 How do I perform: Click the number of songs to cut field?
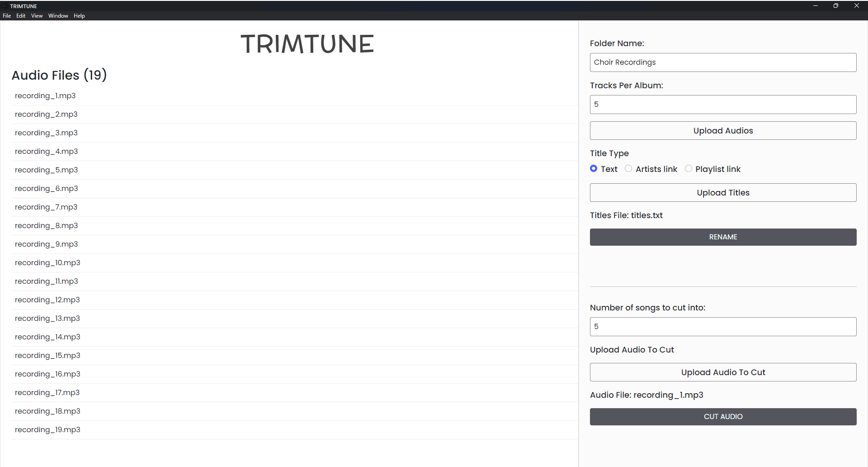pos(723,327)
